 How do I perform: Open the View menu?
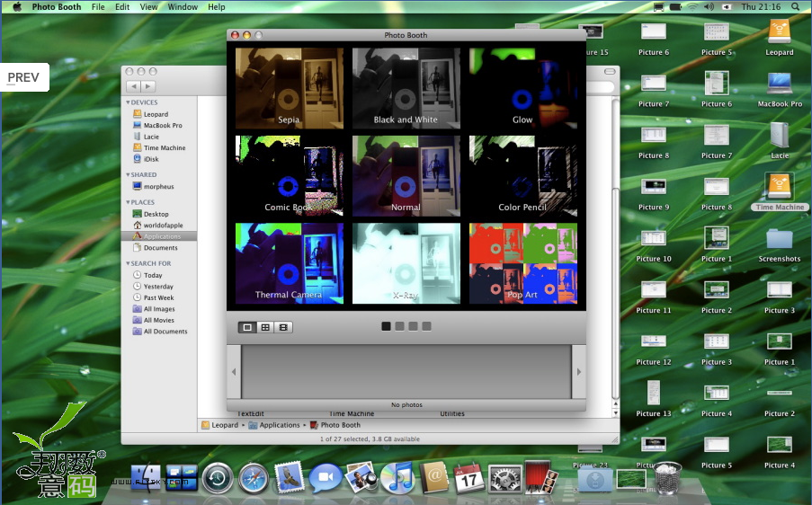(148, 6)
